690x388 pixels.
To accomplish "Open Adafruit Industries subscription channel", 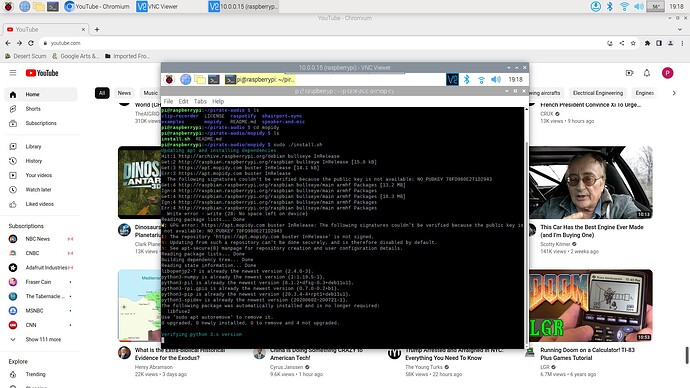I will pyautogui.click(x=40, y=267).
